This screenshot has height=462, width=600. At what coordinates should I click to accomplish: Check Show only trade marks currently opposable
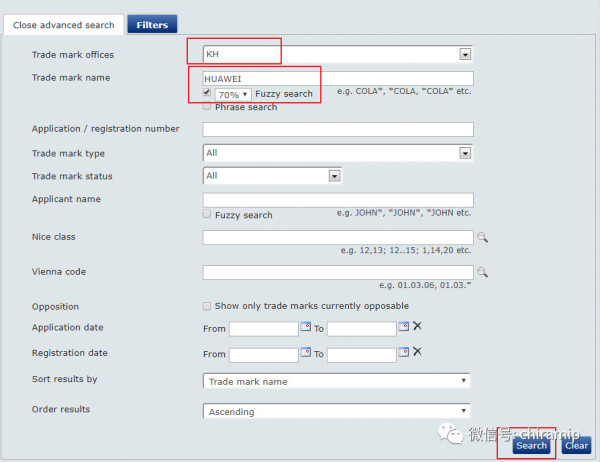pyautogui.click(x=207, y=306)
